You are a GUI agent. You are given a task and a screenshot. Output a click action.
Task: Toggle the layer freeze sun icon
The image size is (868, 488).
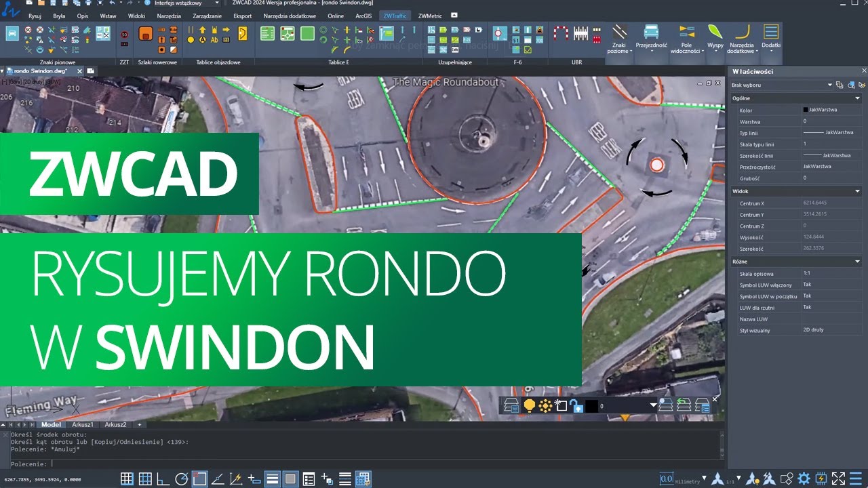click(x=545, y=405)
